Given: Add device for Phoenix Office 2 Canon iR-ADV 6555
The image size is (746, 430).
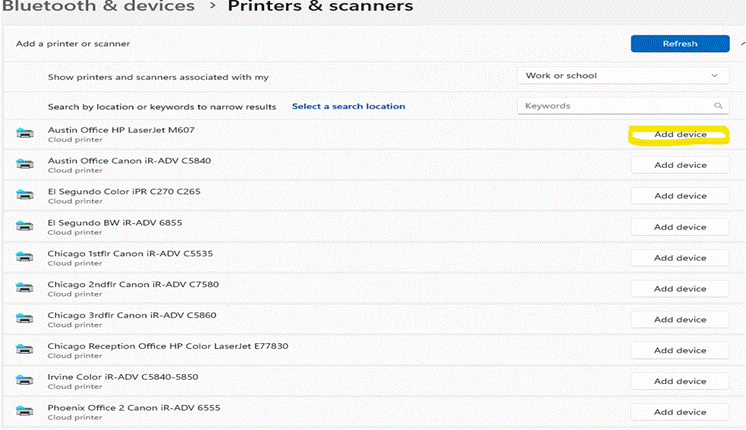Looking at the screenshot, I should click(680, 412).
